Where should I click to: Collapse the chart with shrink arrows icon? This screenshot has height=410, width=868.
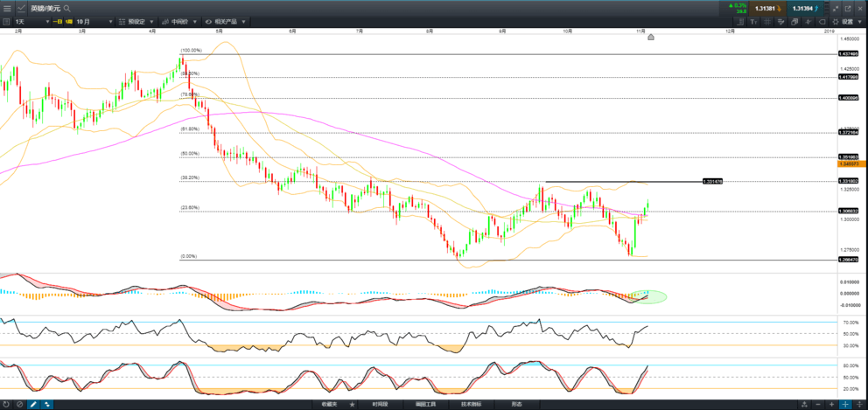click(836, 9)
